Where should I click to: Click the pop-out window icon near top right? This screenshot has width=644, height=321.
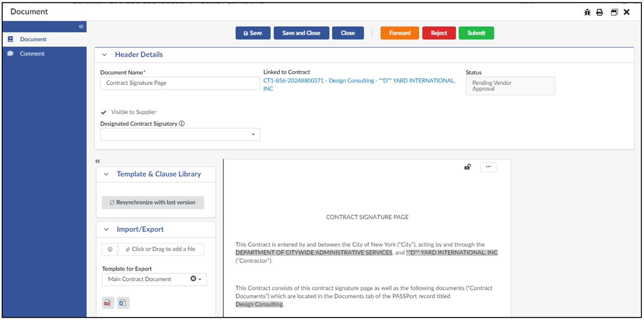614,12
